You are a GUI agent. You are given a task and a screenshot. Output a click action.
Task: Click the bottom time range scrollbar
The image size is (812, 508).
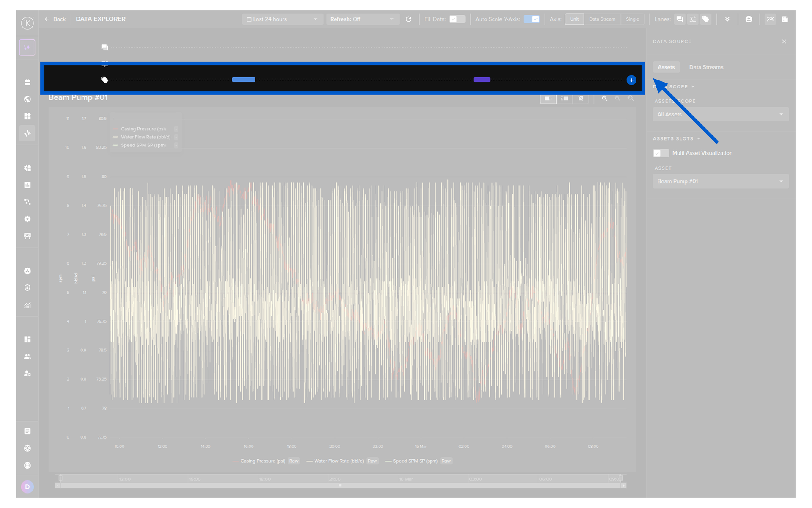point(340,485)
